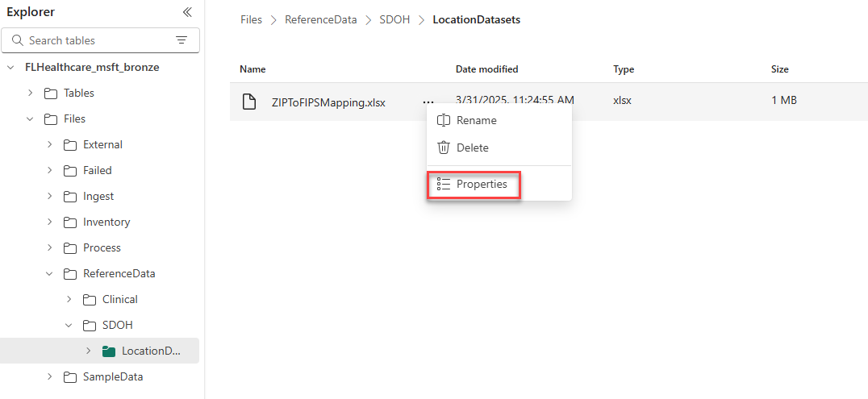Click the External folder icon

coord(70,144)
